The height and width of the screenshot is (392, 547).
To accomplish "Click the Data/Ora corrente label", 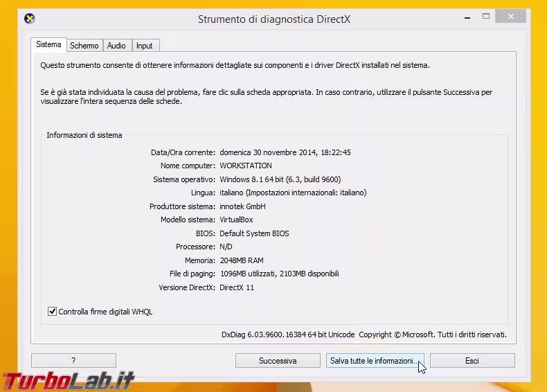I will click(x=183, y=152).
